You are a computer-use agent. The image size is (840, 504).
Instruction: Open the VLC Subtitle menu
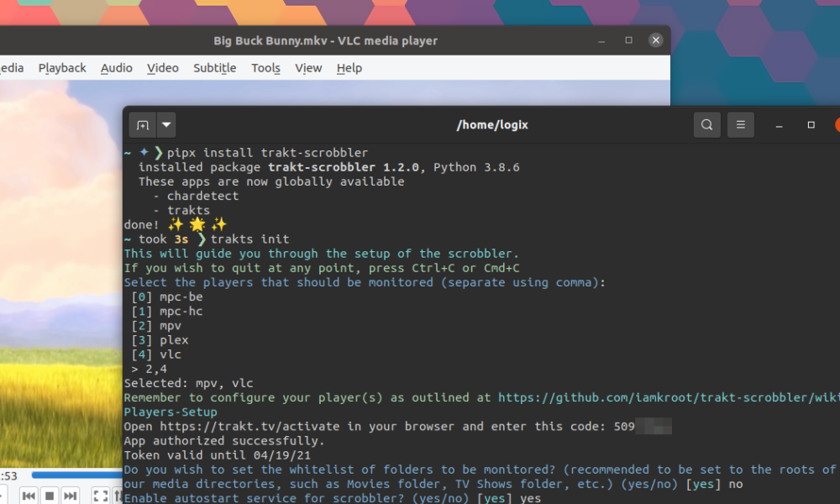(215, 68)
